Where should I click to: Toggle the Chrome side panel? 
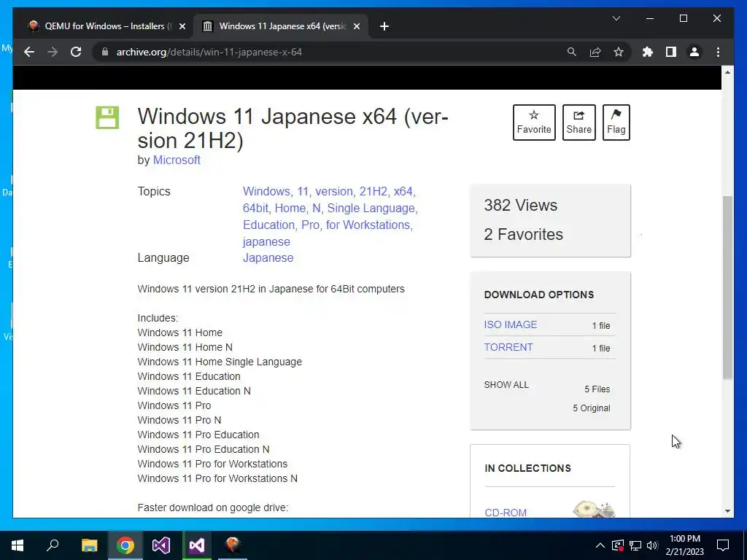(x=671, y=52)
